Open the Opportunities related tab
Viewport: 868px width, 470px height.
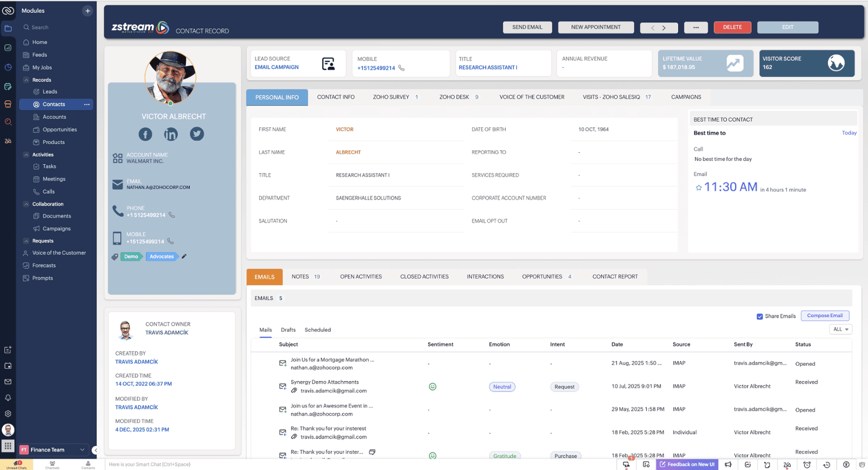(x=542, y=276)
